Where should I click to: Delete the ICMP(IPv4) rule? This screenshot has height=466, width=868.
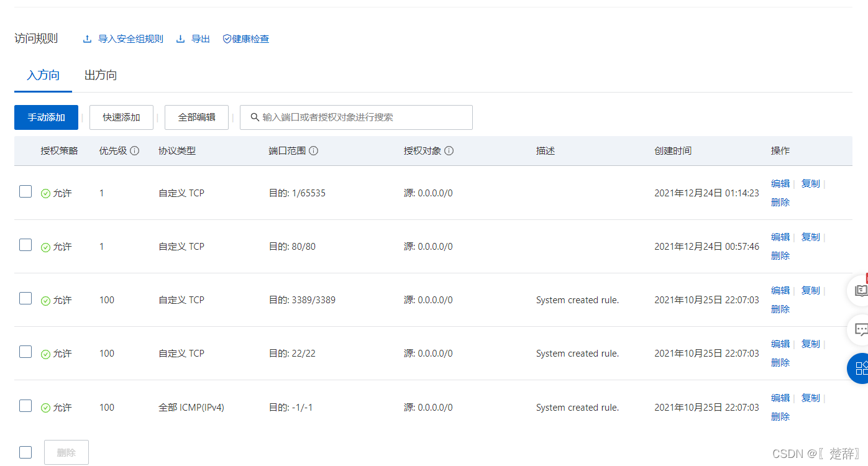[x=780, y=417]
